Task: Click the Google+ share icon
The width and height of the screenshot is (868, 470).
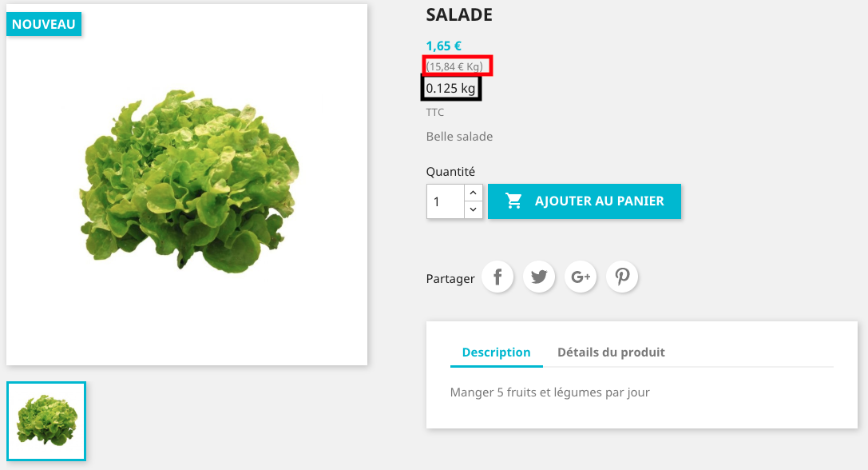Action: tap(581, 277)
